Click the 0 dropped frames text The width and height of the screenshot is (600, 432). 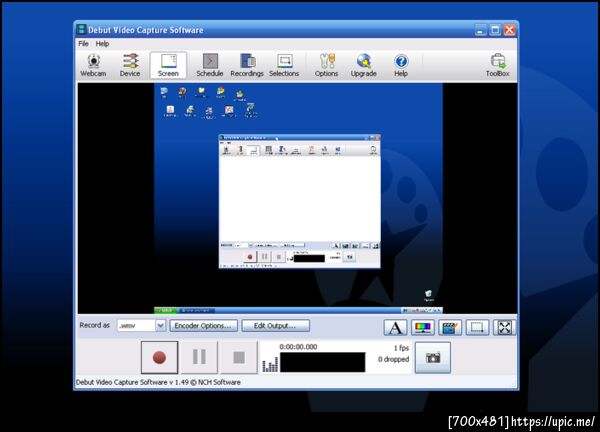tap(393, 359)
